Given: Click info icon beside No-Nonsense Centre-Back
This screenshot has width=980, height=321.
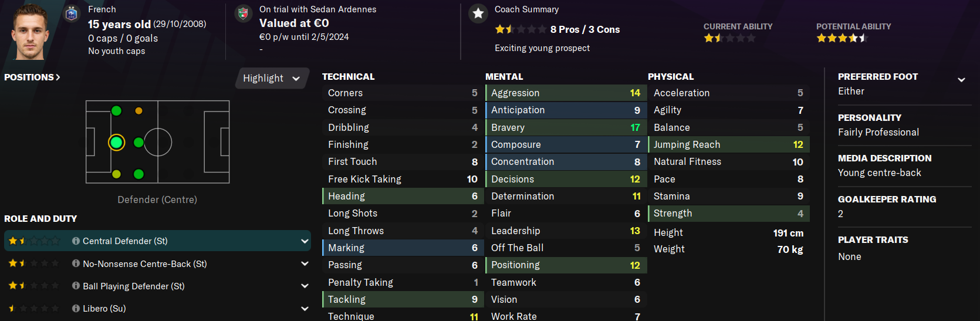Looking at the screenshot, I should 76,263.
